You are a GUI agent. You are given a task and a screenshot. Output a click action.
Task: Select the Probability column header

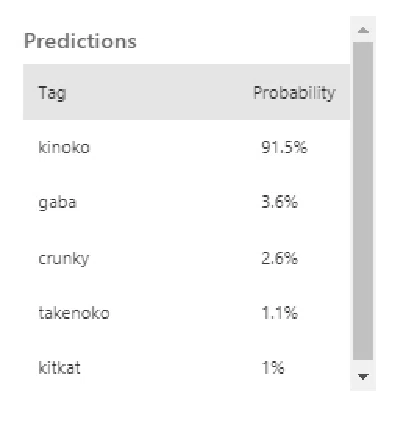point(294,93)
